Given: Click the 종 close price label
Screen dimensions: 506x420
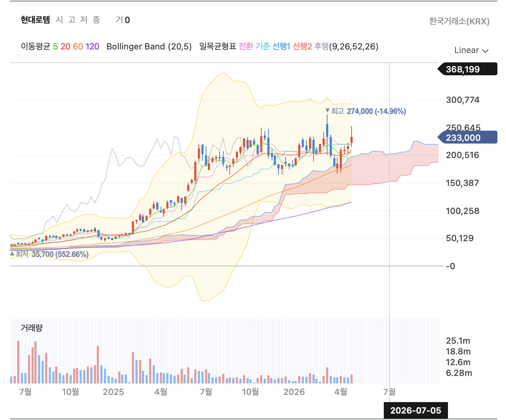Looking at the screenshot, I should 96,20.
